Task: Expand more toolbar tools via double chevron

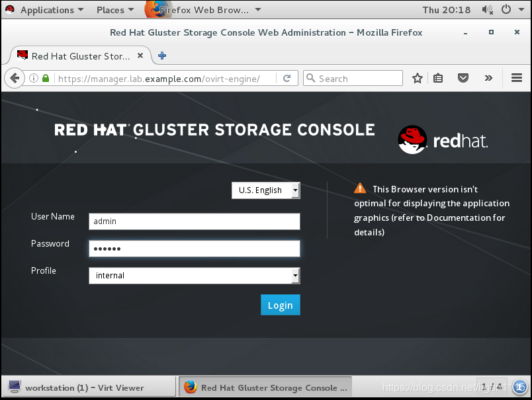Action: tap(488, 78)
